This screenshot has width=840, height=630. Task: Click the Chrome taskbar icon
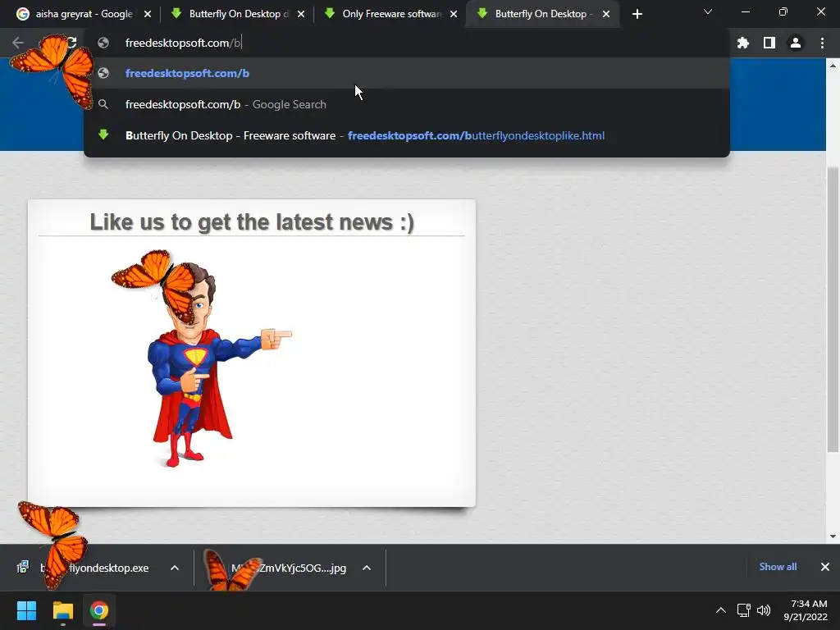coord(99,610)
